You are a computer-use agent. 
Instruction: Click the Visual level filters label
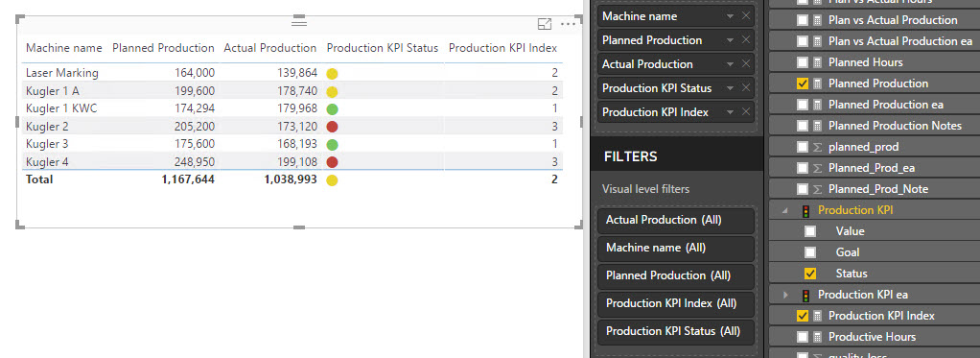[x=645, y=189]
